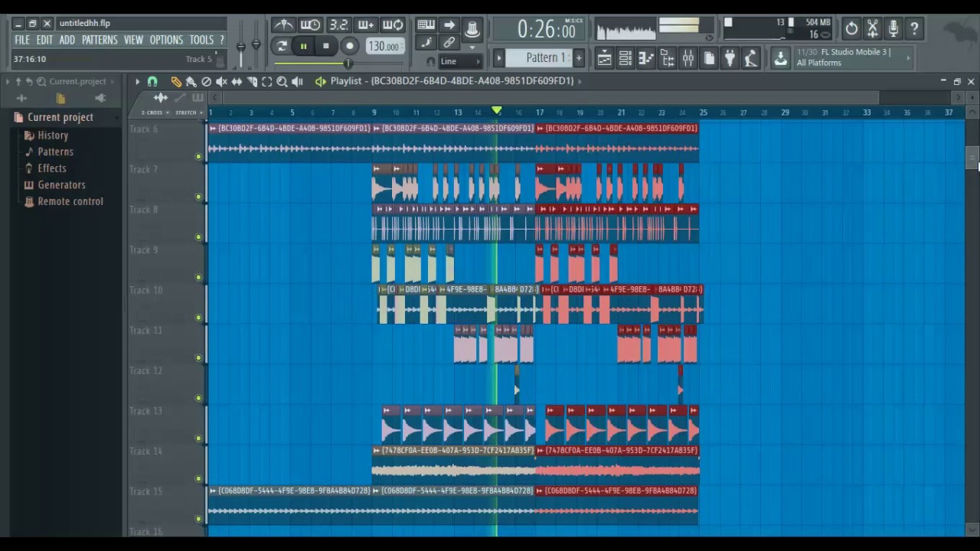Image resolution: width=980 pixels, height=551 pixels.
Task: Mute Track 9 via its green LED
Action: pyautogui.click(x=198, y=277)
